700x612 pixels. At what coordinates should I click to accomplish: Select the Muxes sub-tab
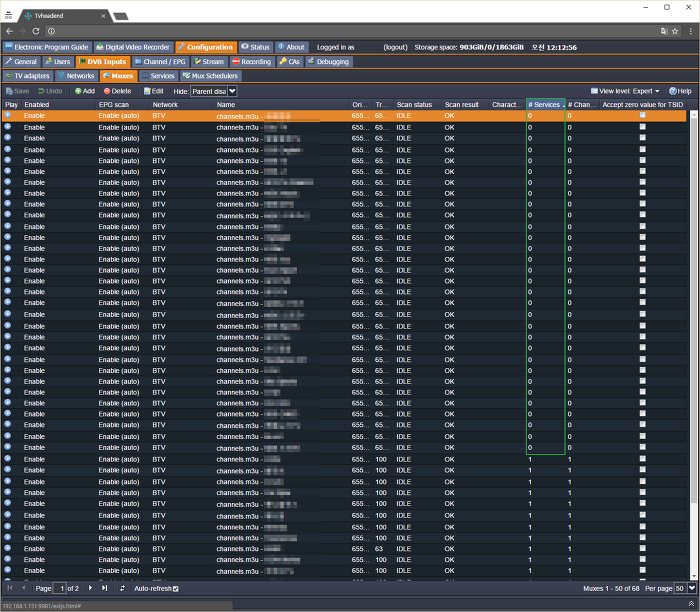[x=118, y=76]
